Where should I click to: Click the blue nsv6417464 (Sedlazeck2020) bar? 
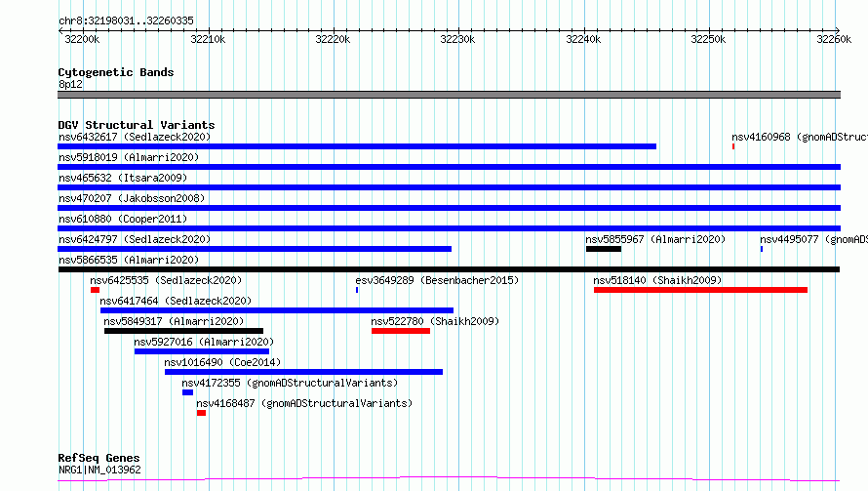coord(277,310)
